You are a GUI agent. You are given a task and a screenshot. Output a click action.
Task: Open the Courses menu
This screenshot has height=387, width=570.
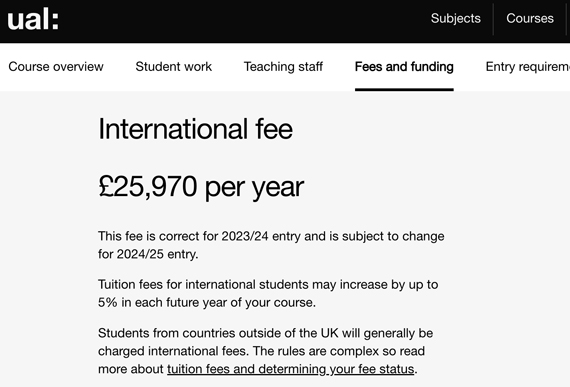[530, 19]
